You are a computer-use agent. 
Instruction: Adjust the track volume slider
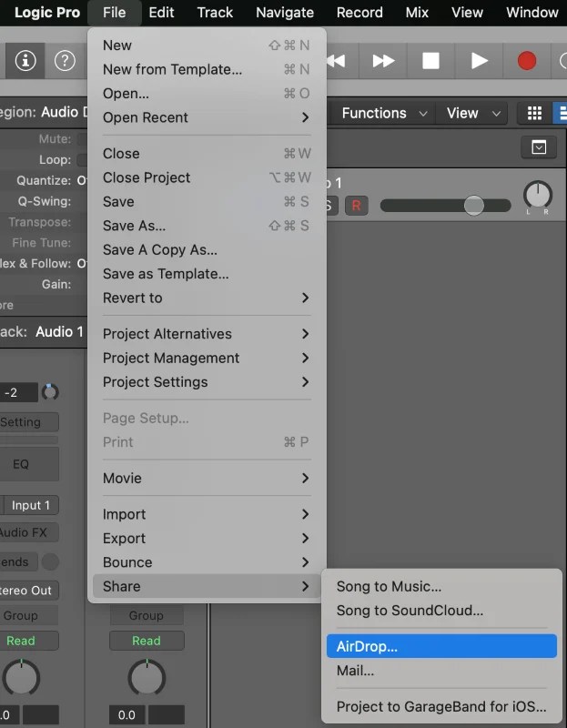pos(473,206)
